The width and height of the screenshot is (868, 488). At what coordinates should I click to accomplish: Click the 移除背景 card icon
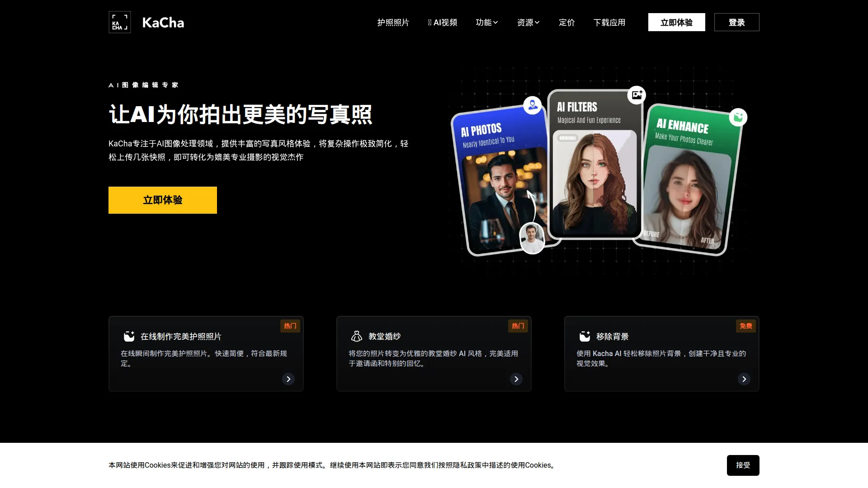click(585, 336)
